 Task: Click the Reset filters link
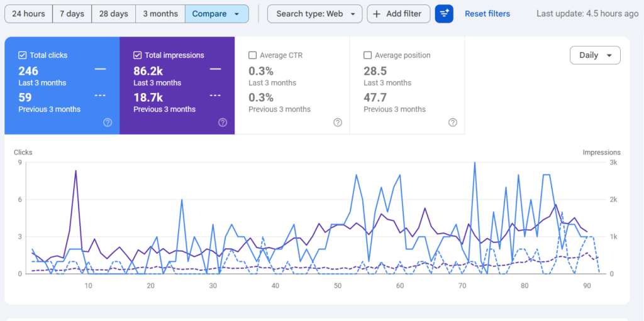(487, 14)
